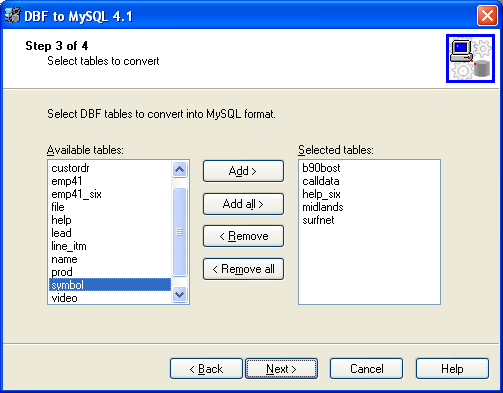
Task: Click the Add all > button
Action: tap(243, 204)
